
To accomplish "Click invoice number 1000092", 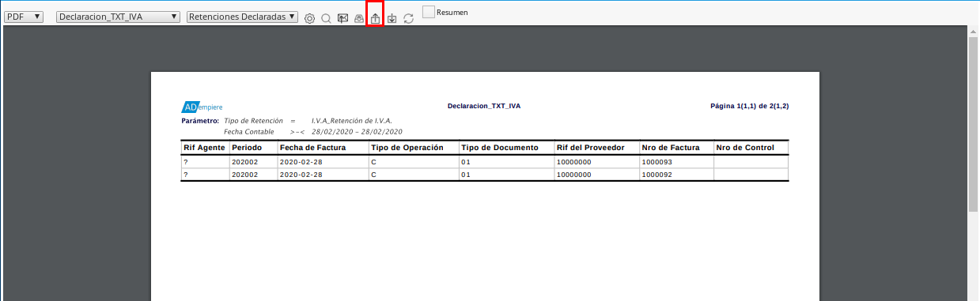I will pos(656,175).
